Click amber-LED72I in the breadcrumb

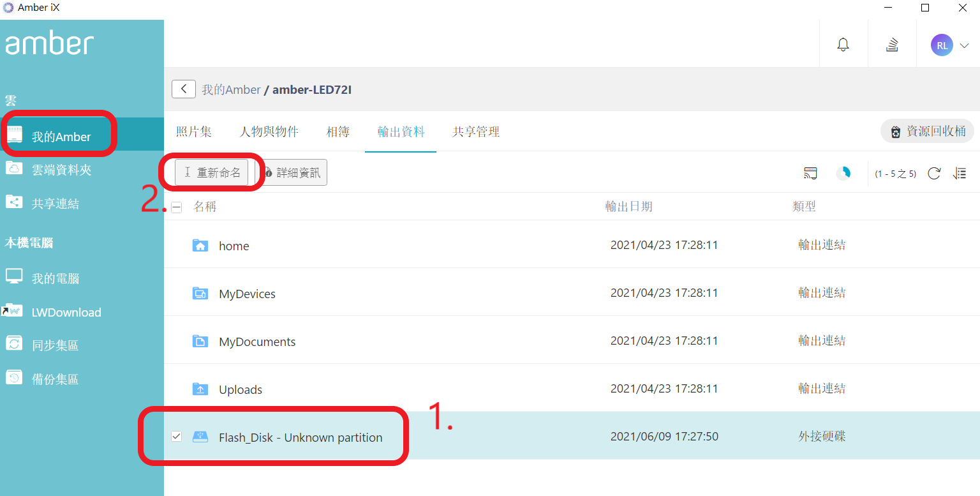[x=312, y=90]
